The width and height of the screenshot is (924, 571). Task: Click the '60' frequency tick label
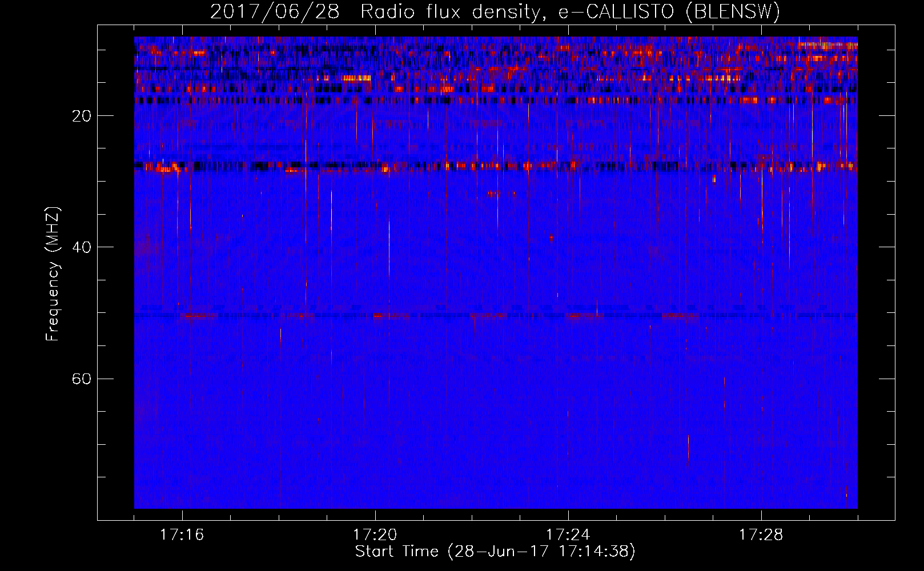[82, 379]
